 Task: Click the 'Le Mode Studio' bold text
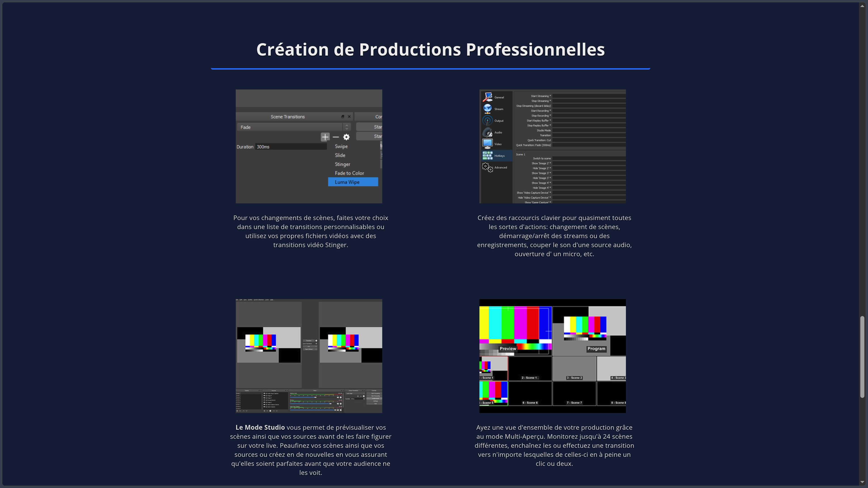pyautogui.click(x=260, y=427)
